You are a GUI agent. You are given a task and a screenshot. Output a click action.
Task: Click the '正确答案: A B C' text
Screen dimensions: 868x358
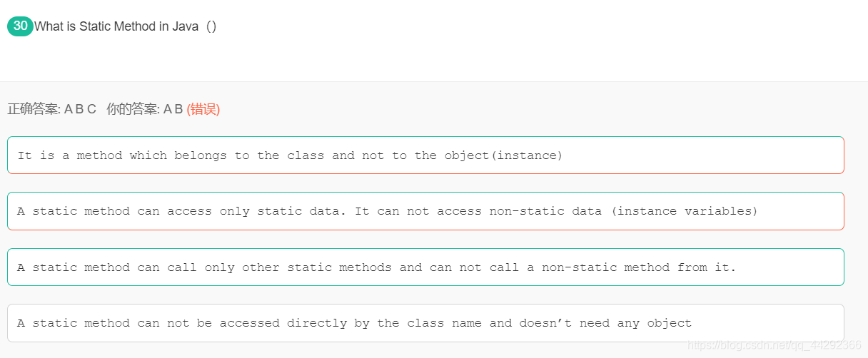point(51,109)
